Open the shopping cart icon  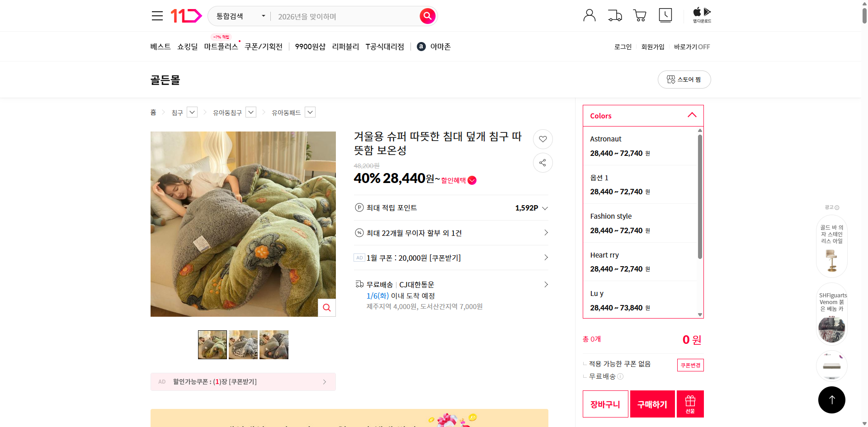point(639,15)
